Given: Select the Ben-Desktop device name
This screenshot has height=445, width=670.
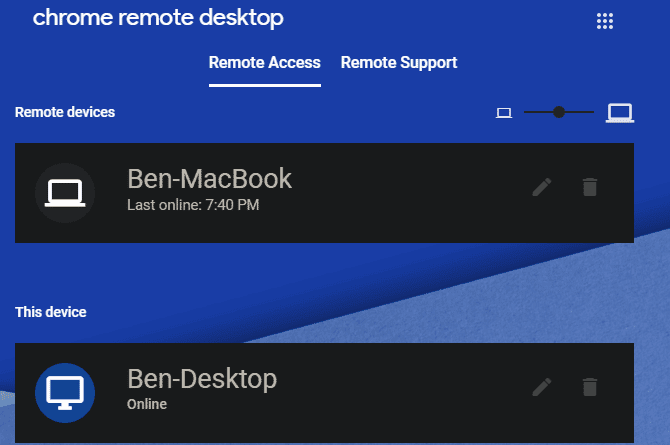Looking at the screenshot, I should tap(202, 379).
